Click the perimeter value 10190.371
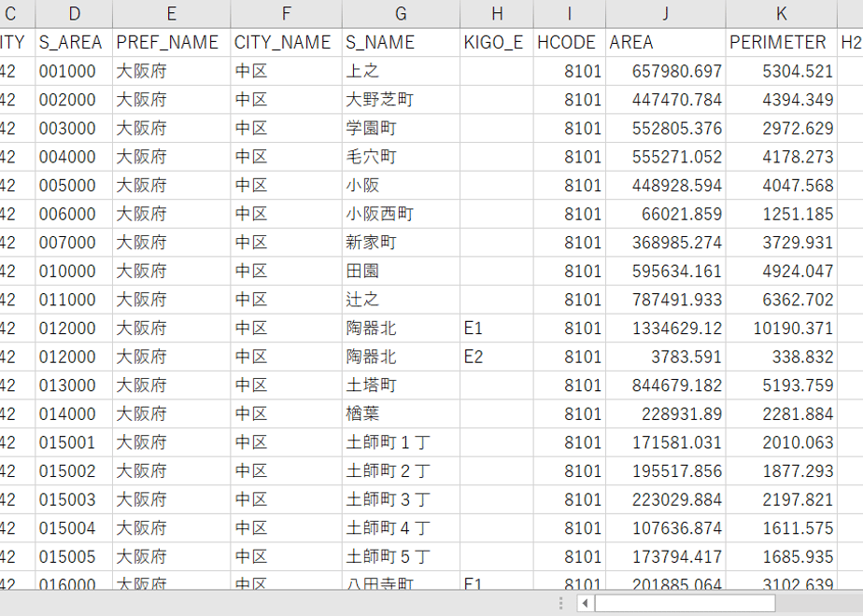 [781, 329]
